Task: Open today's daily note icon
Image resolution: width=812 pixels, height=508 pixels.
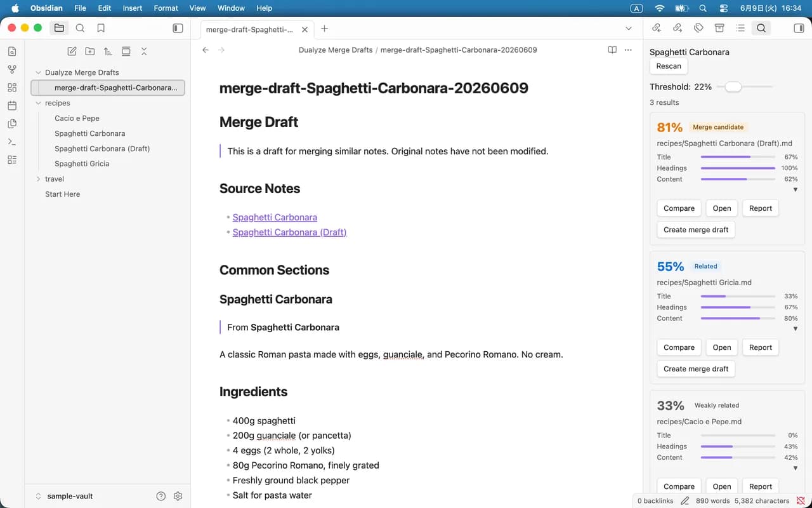Action: pos(12,105)
